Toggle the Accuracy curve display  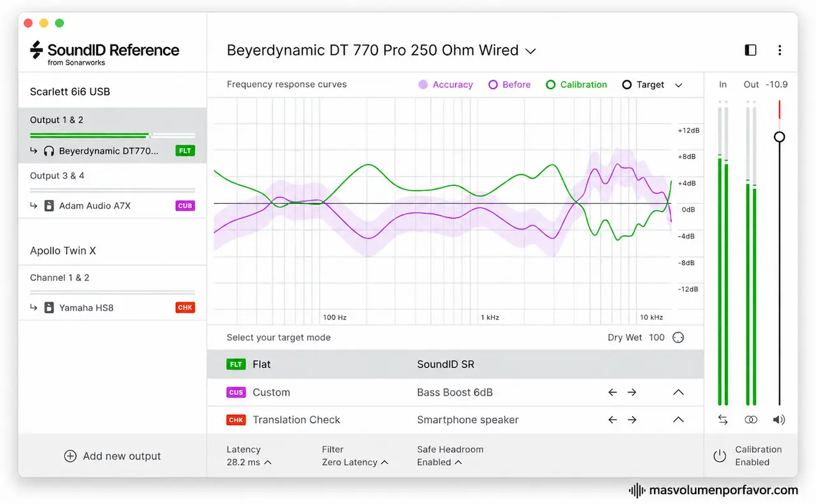pyautogui.click(x=445, y=85)
